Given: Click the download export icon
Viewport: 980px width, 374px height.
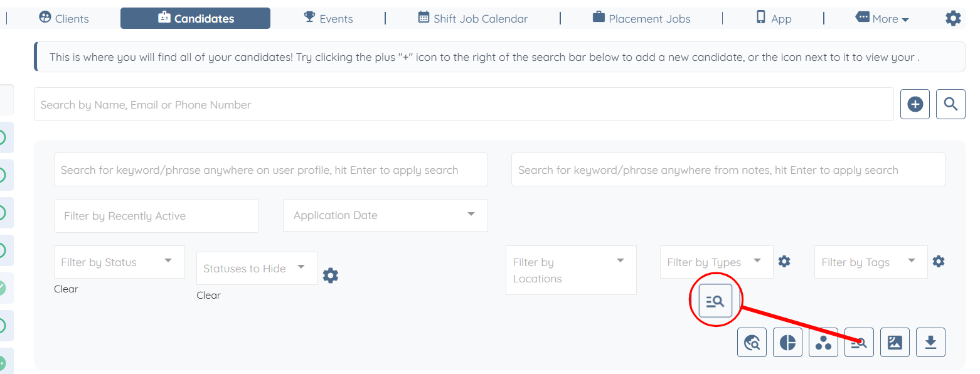Looking at the screenshot, I should (930, 343).
